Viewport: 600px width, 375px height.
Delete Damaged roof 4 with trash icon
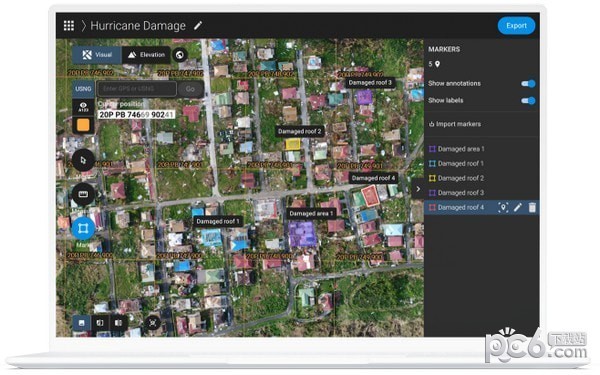tap(532, 207)
